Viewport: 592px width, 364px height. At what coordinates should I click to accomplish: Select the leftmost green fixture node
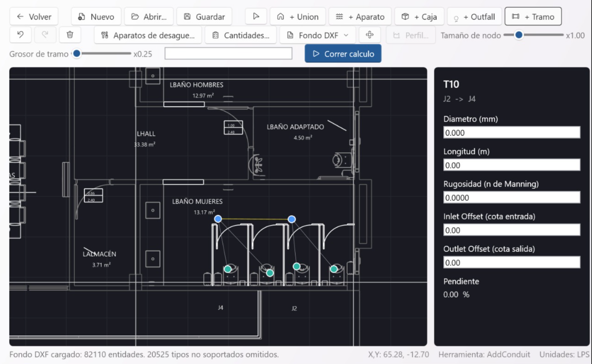point(228,269)
